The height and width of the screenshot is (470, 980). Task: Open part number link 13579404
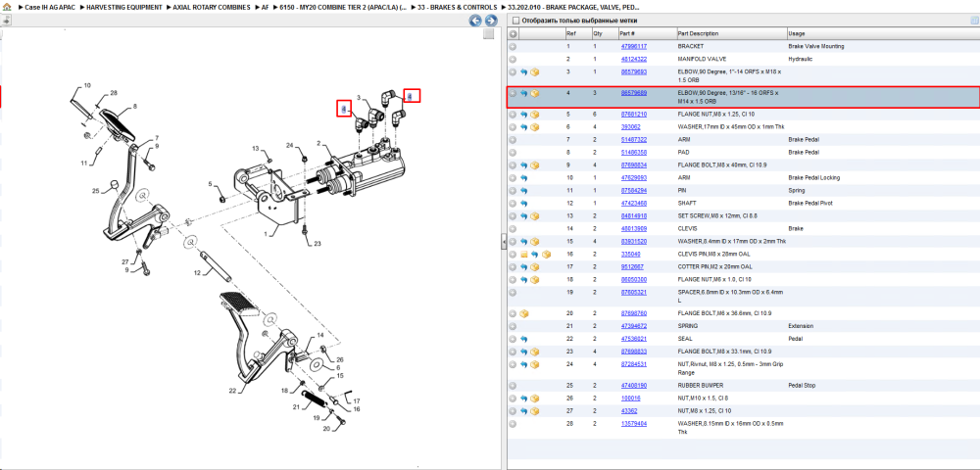[634, 424]
